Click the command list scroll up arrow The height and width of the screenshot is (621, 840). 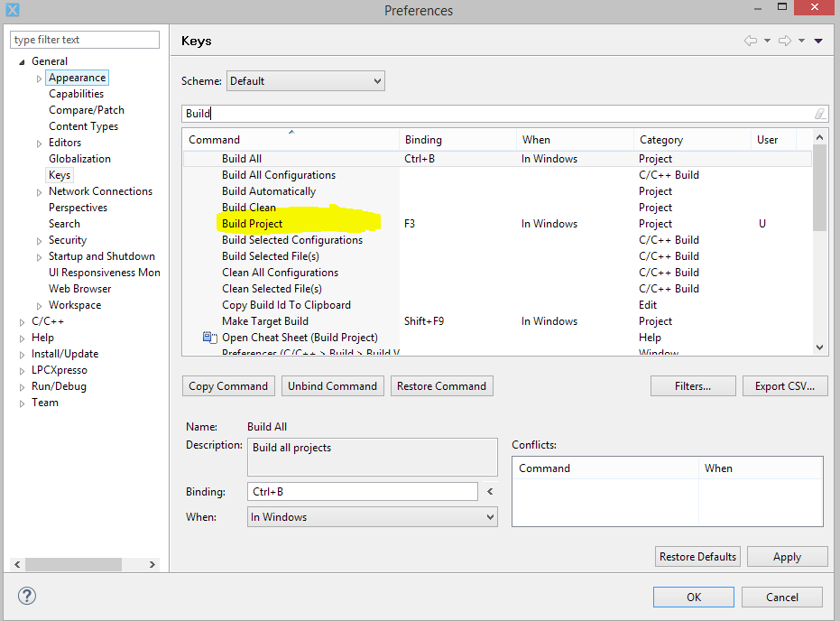819,137
